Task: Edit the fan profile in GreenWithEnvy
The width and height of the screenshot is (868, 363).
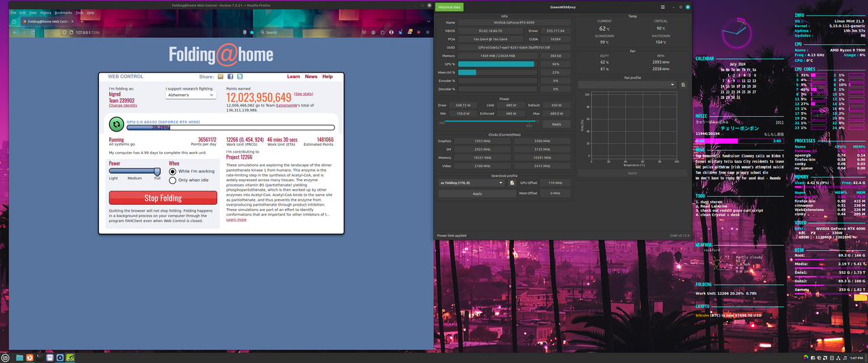Action: pos(683,85)
